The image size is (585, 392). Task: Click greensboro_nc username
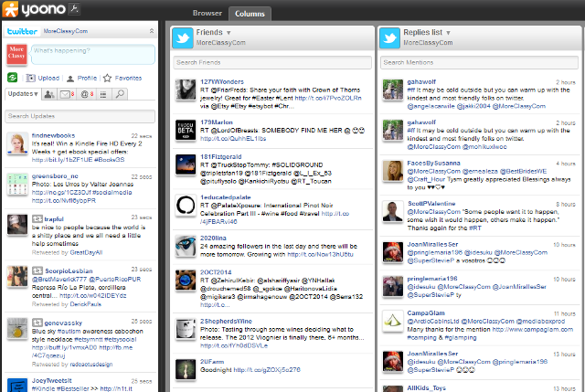click(55, 176)
